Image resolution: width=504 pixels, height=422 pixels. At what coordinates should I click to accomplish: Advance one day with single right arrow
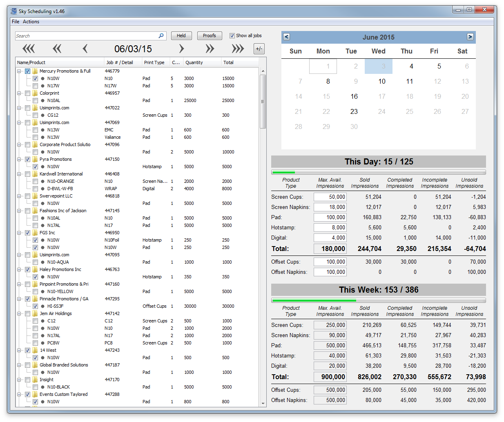point(181,49)
